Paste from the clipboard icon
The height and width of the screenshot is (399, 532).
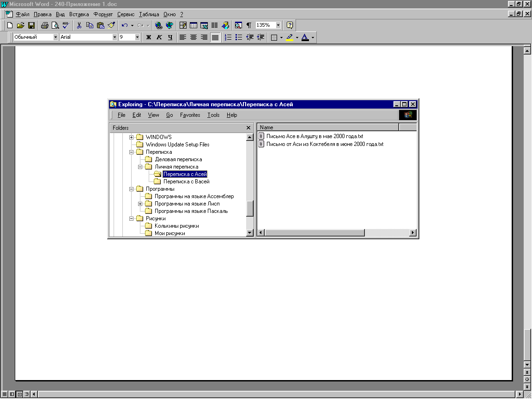point(100,25)
